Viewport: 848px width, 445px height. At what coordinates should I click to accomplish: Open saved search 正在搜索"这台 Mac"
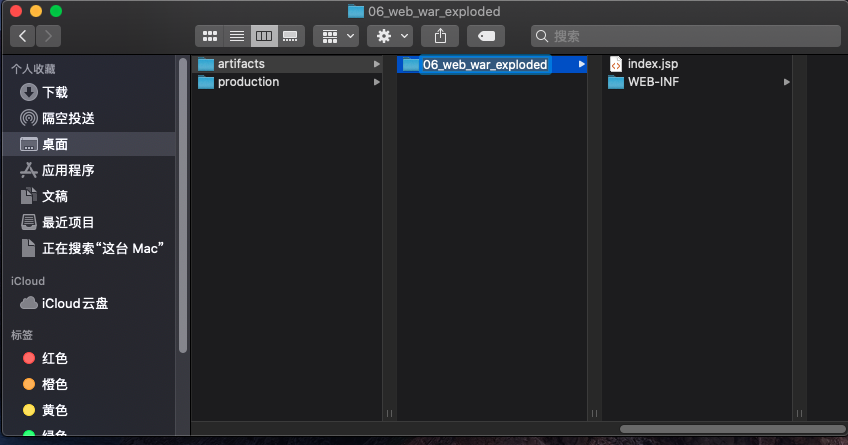pyautogui.click(x=89, y=248)
